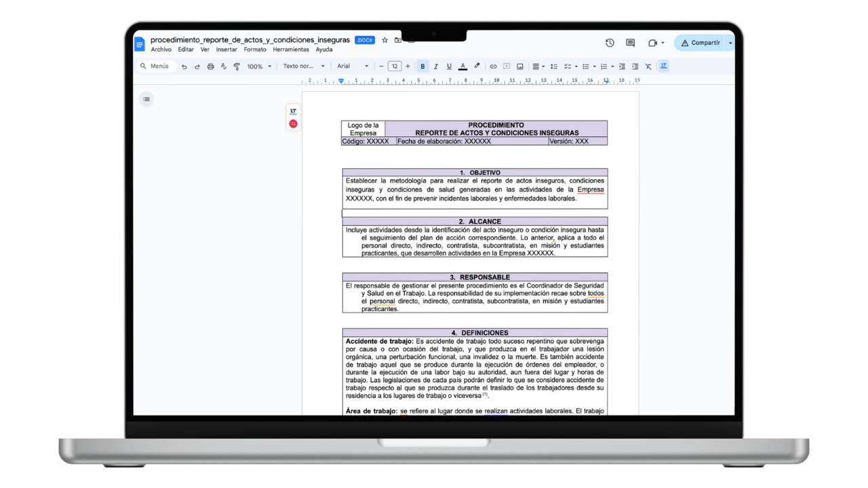Insert an image

(519, 66)
